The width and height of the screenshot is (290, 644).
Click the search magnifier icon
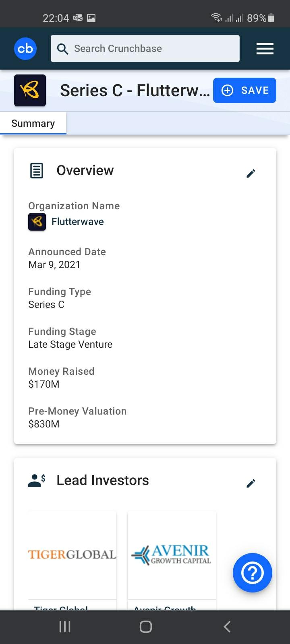tap(62, 49)
